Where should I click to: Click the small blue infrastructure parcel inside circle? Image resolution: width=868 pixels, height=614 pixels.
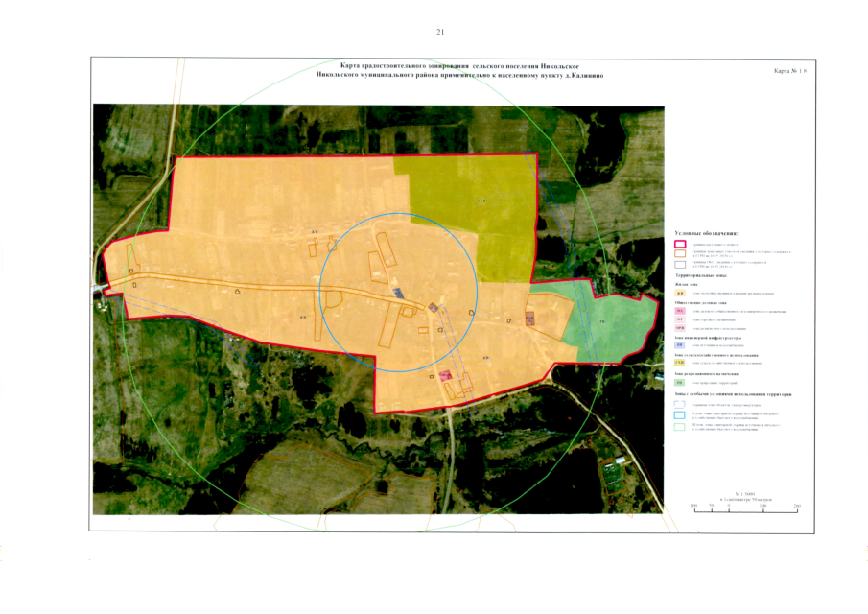pos(399,294)
